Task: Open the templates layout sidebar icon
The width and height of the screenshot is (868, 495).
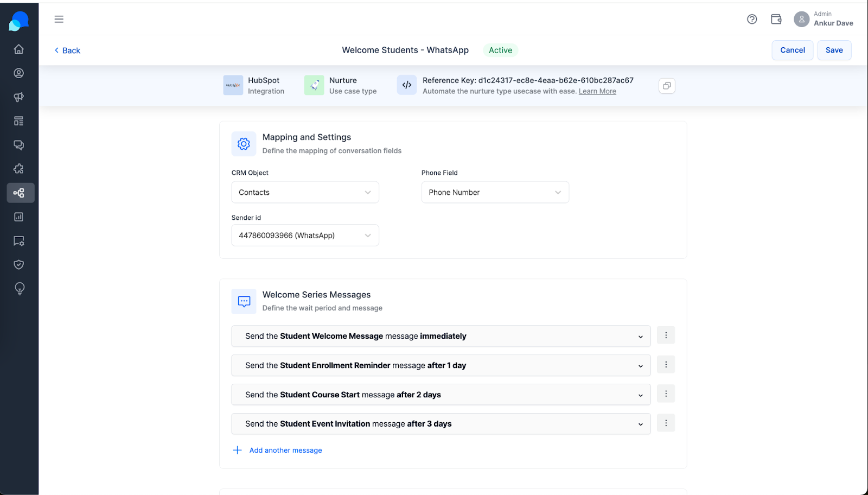Action: coord(19,121)
